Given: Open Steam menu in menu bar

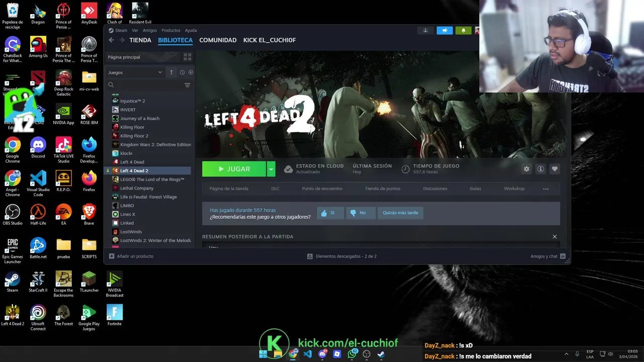Looking at the screenshot, I should (x=118, y=30).
